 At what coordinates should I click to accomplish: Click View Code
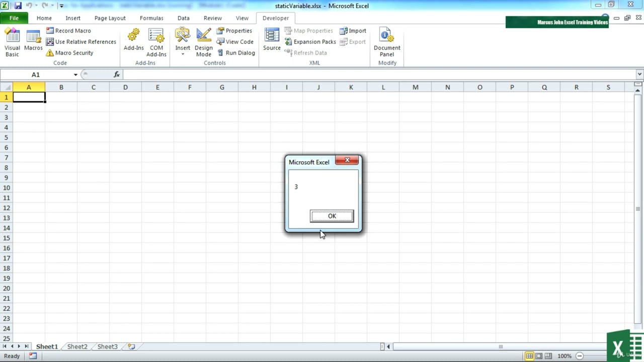point(235,42)
